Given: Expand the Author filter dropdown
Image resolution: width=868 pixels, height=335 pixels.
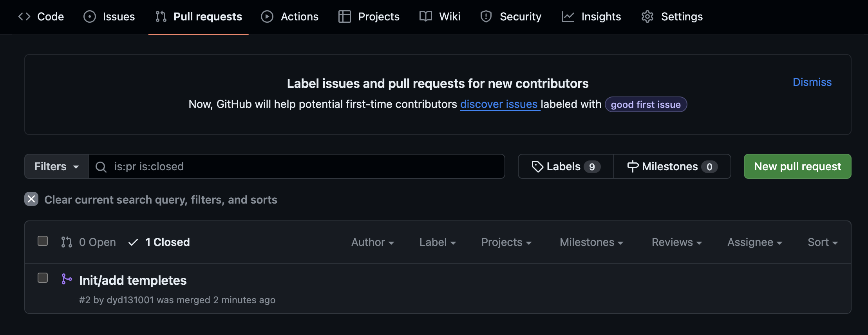Looking at the screenshot, I should click(x=373, y=242).
